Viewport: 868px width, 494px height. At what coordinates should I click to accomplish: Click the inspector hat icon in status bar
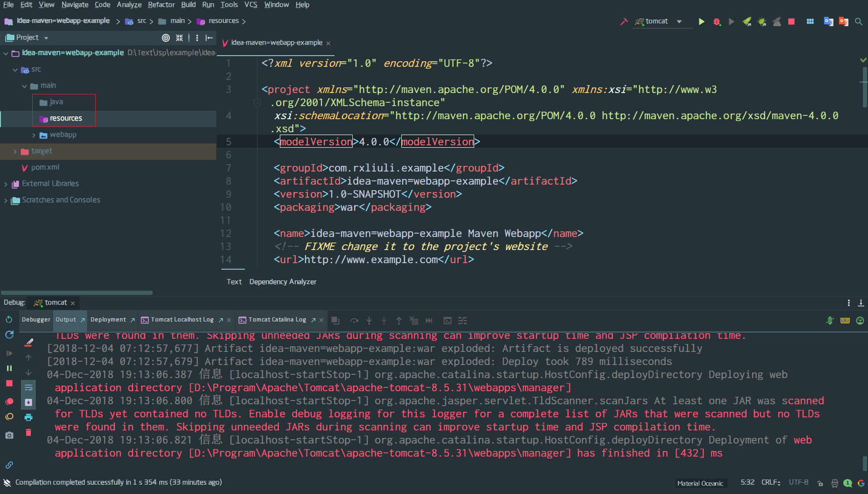tap(834, 483)
